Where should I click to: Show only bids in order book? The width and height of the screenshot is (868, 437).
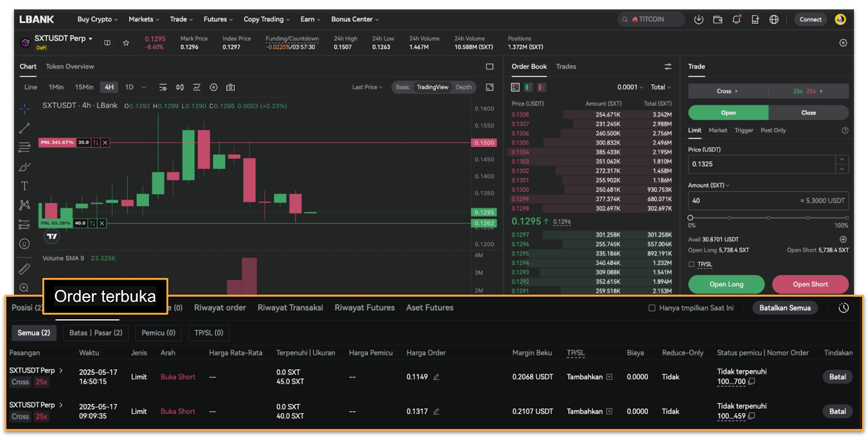[528, 87]
